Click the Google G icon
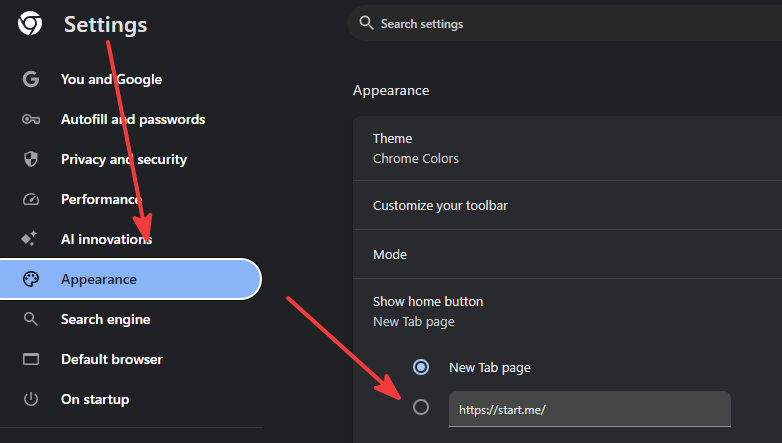 (30, 79)
